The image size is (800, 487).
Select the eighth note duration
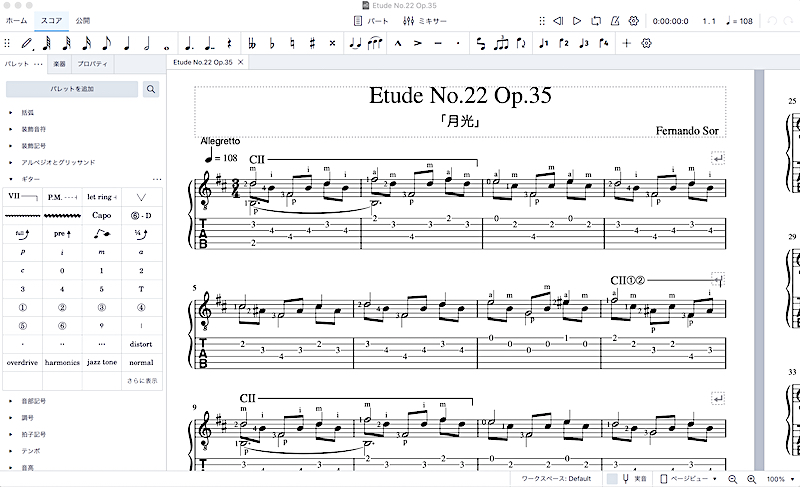click(x=106, y=44)
